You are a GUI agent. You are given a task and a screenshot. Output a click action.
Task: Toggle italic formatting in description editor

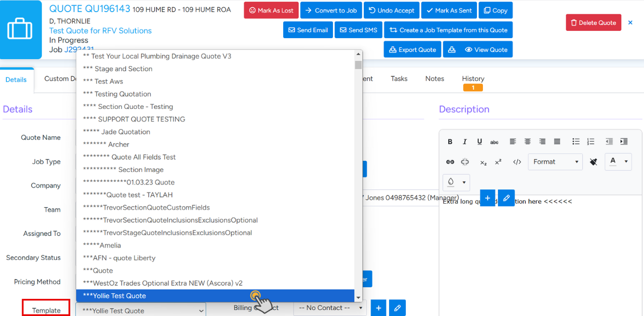(464, 142)
